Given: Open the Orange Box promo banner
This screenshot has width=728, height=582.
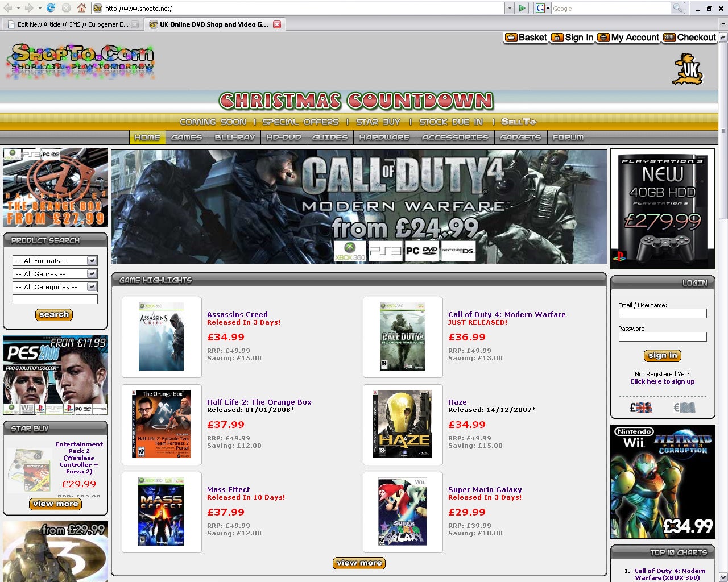Looking at the screenshot, I should pos(55,187).
